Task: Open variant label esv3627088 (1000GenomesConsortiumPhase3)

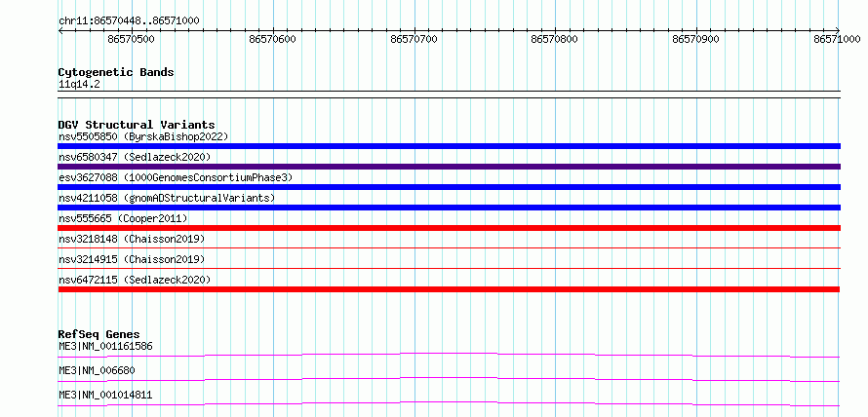Action: click(176, 177)
